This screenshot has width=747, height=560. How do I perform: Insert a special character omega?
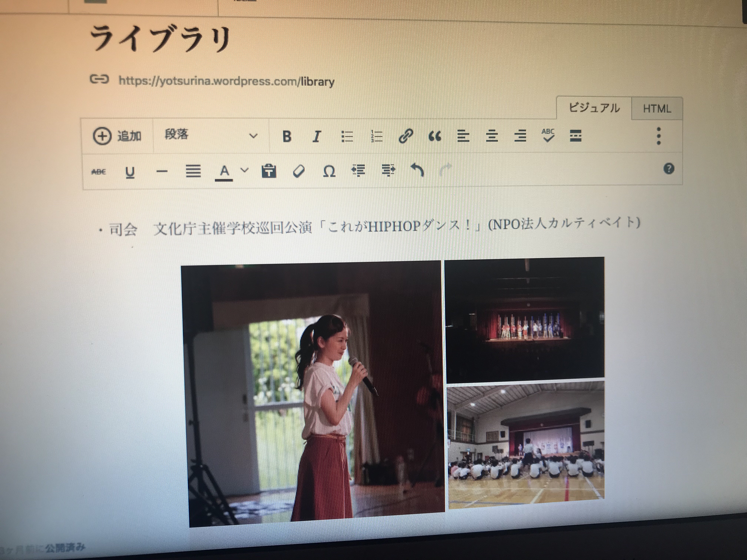coord(329,171)
